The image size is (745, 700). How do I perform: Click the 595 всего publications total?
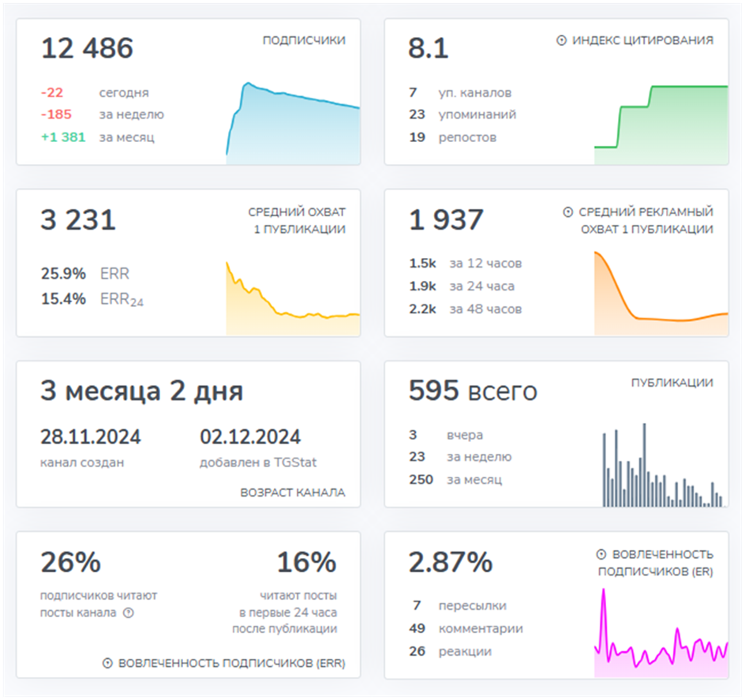pos(473,391)
